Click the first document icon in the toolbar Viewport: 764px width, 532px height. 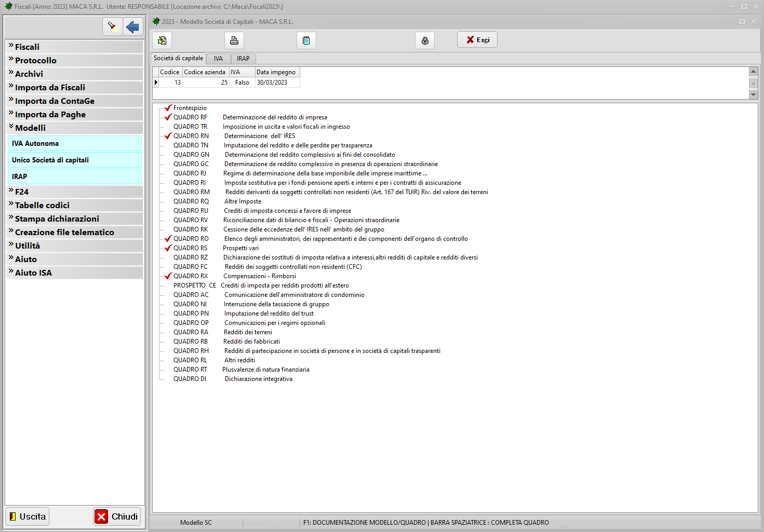click(x=162, y=40)
